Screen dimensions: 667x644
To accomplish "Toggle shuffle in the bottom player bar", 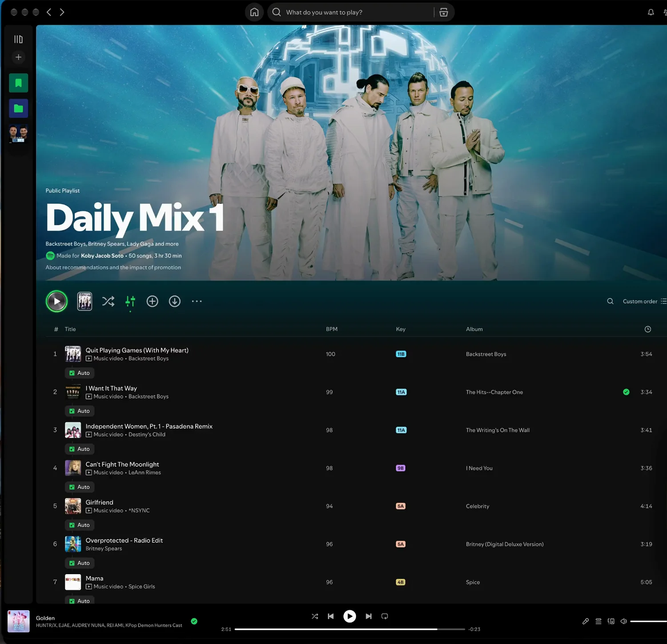I will tap(315, 616).
